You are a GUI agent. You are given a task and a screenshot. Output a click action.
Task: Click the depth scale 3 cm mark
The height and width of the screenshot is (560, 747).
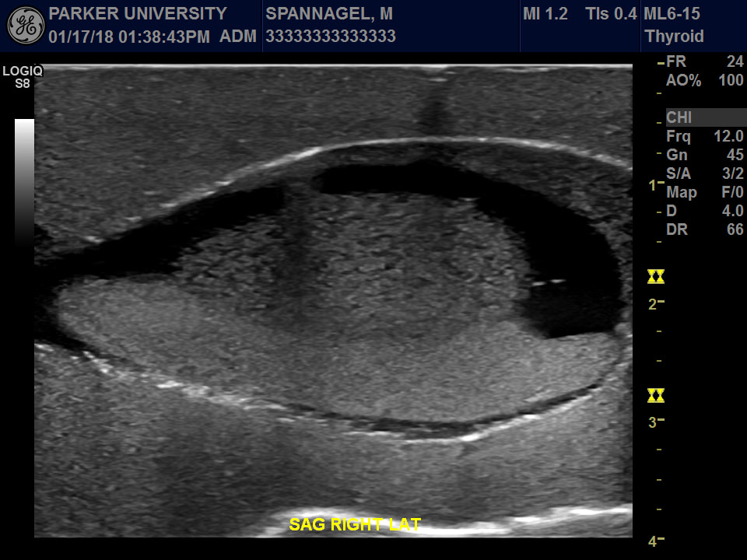tap(657, 422)
